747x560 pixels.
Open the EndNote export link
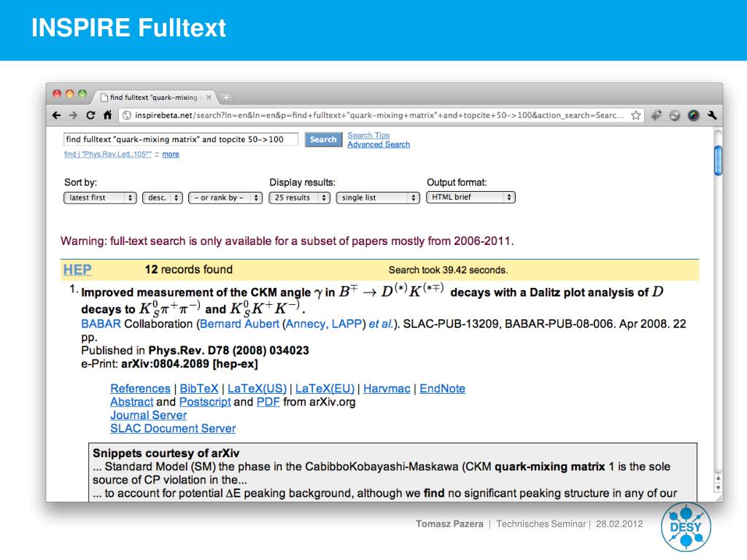(443, 389)
